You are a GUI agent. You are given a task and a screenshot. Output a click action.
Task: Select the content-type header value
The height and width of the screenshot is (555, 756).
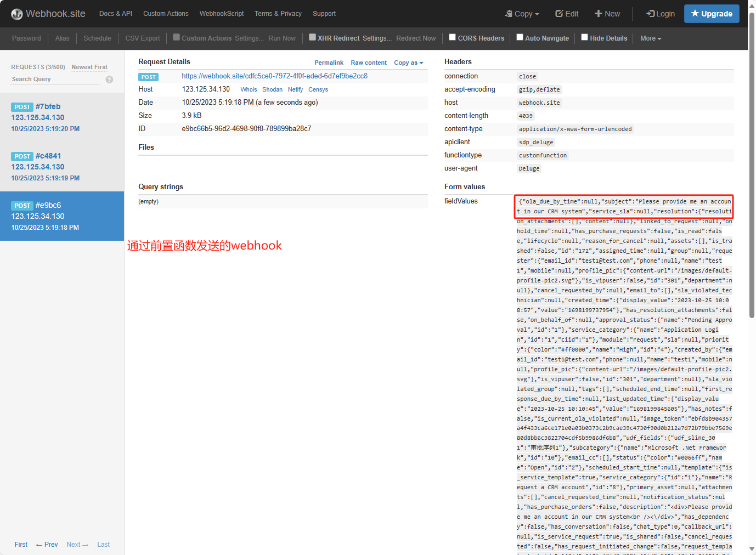(576, 129)
